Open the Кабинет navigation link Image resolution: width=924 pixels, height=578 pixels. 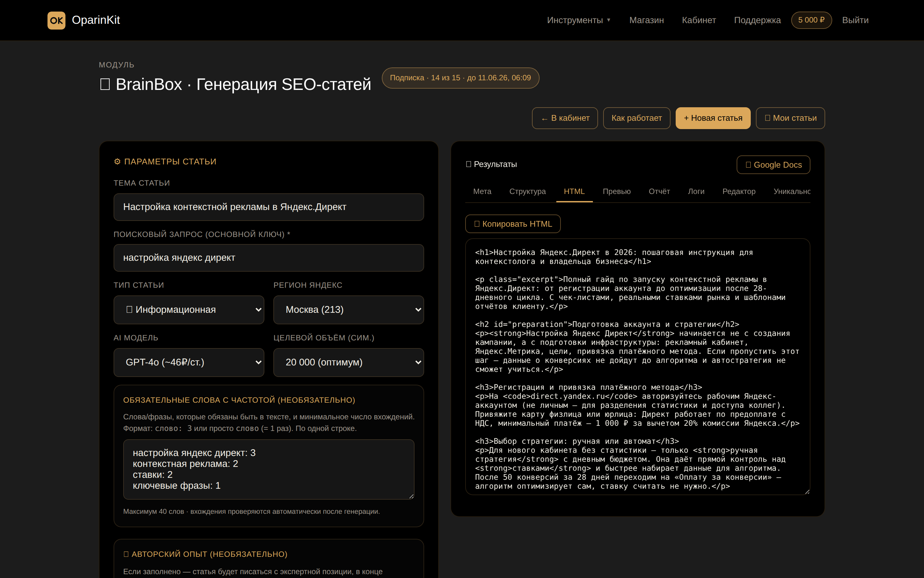pos(699,20)
